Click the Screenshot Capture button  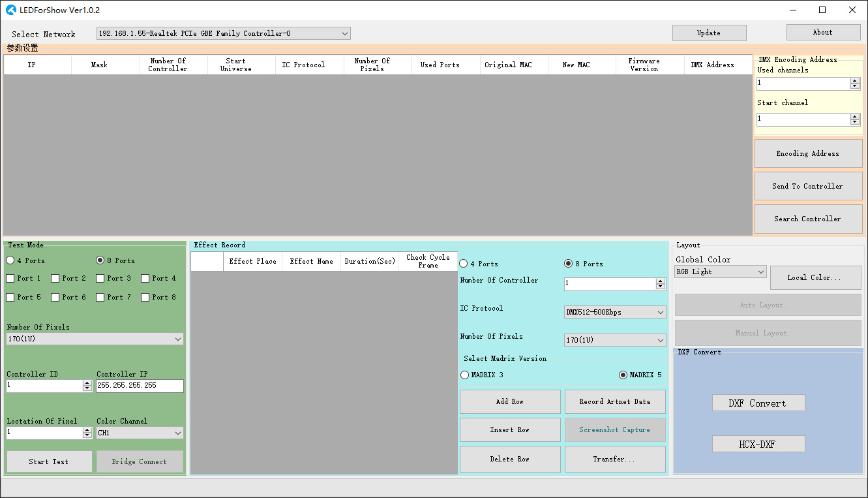click(615, 430)
